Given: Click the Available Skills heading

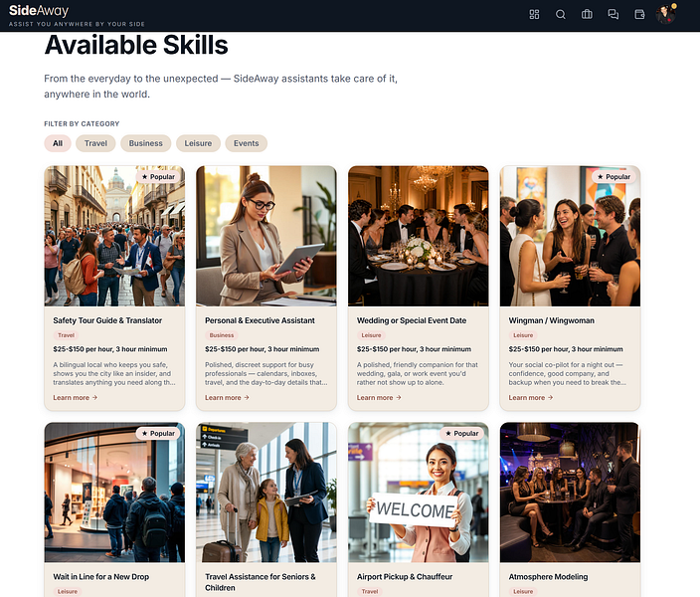Looking at the screenshot, I should (136, 45).
